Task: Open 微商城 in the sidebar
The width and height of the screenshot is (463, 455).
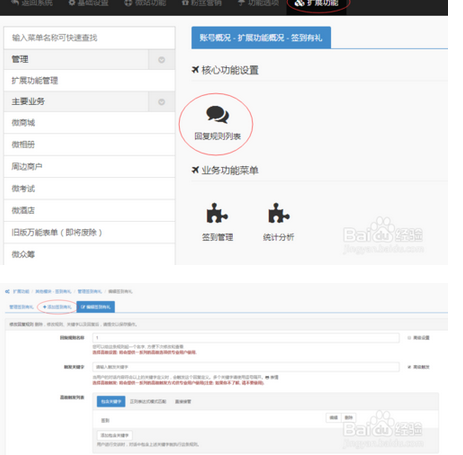Action: click(89, 123)
